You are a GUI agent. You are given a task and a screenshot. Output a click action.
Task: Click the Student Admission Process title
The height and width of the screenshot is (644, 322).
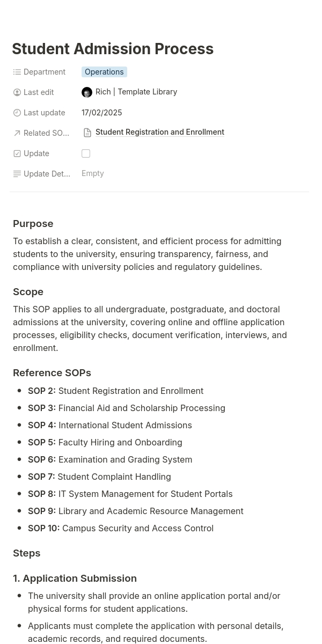pos(113,49)
